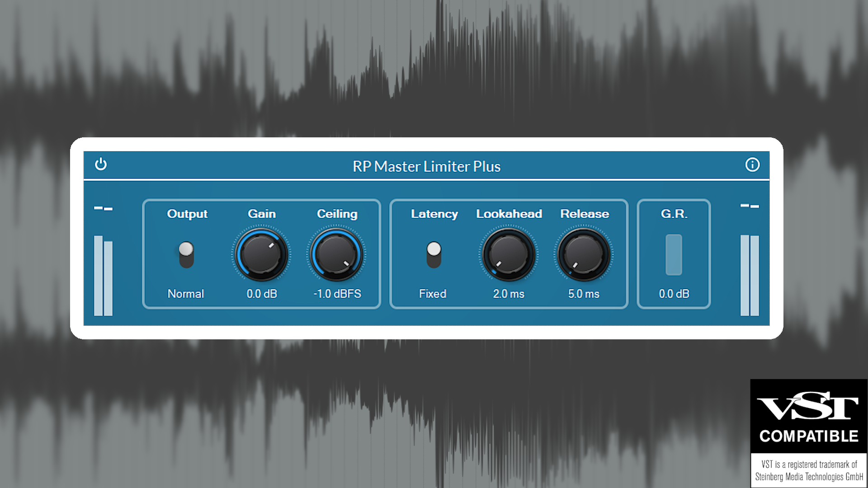Click the G.R. 0.0 dB readout

click(674, 294)
